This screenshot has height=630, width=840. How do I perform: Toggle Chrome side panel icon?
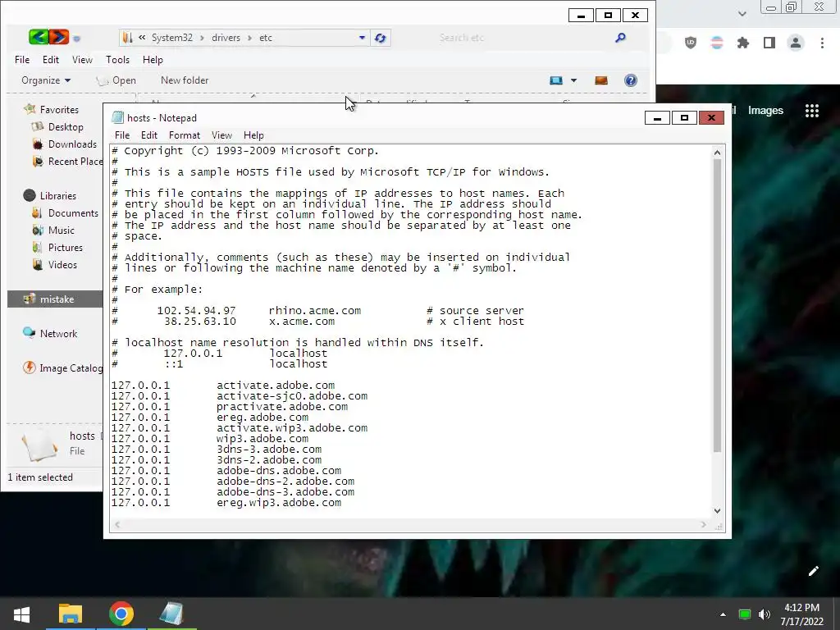[769, 43]
